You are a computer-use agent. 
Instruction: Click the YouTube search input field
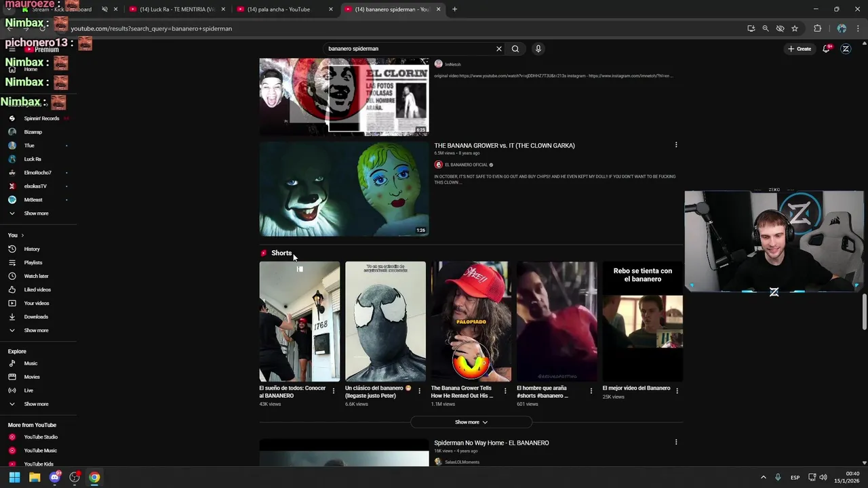[x=410, y=49]
